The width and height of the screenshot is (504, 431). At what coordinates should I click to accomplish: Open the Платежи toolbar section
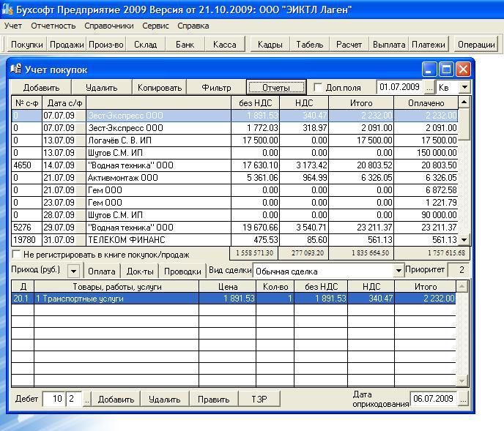coord(427,45)
